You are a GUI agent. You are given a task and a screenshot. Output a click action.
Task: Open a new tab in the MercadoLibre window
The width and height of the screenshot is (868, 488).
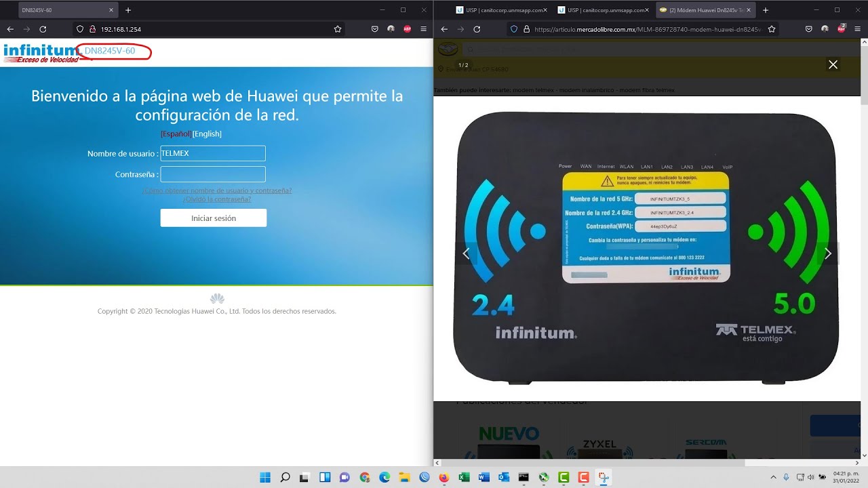766,10
